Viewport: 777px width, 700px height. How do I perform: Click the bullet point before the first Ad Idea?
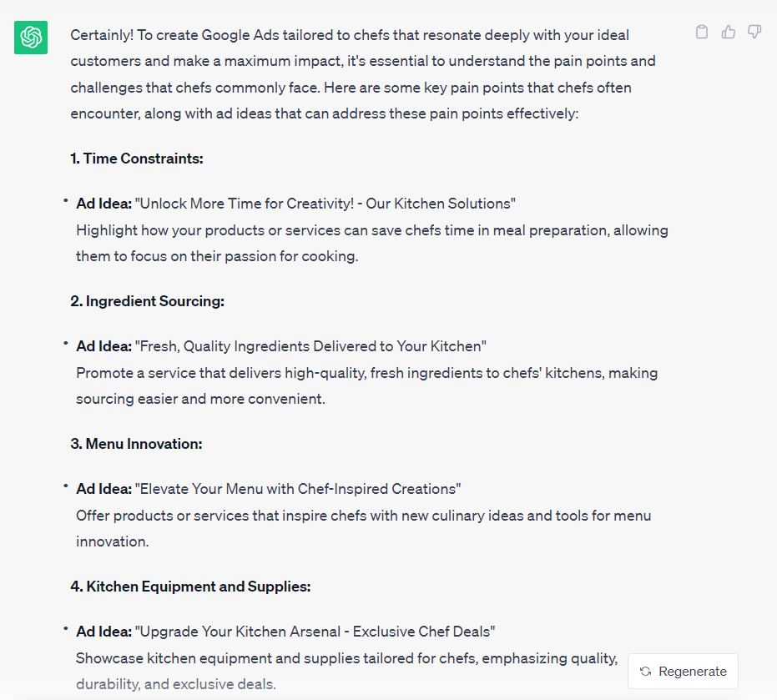pyautogui.click(x=65, y=200)
